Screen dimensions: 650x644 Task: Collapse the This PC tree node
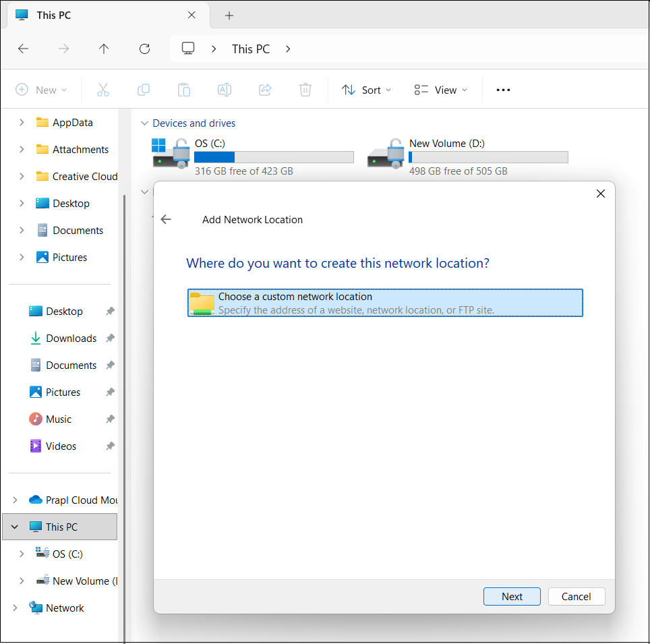point(15,527)
